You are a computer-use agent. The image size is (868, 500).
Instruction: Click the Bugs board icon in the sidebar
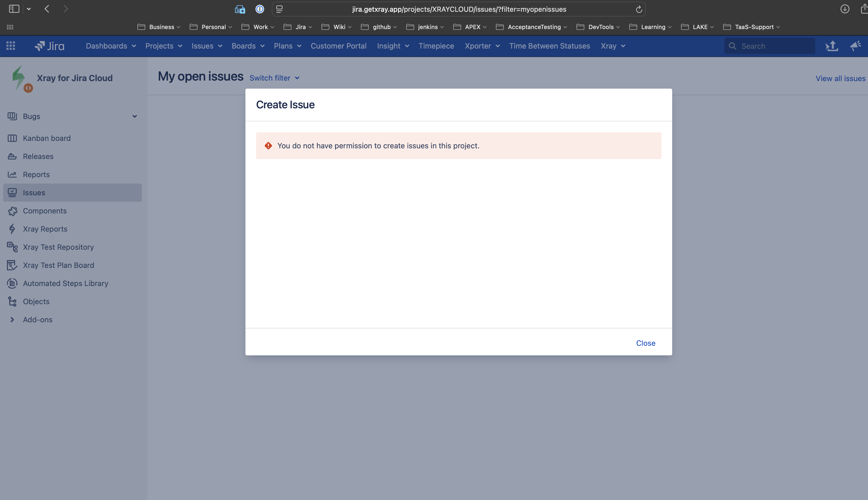click(12, 116)
